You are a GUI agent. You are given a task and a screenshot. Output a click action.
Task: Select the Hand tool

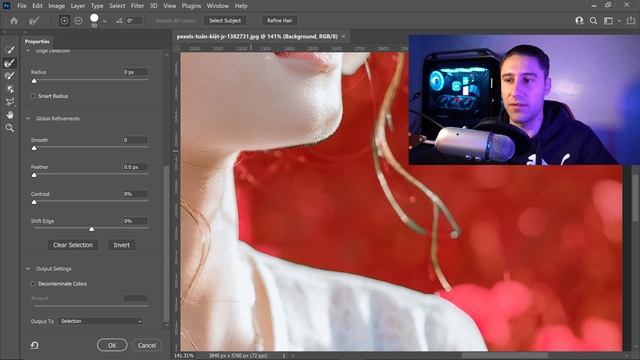click(10, 115)
